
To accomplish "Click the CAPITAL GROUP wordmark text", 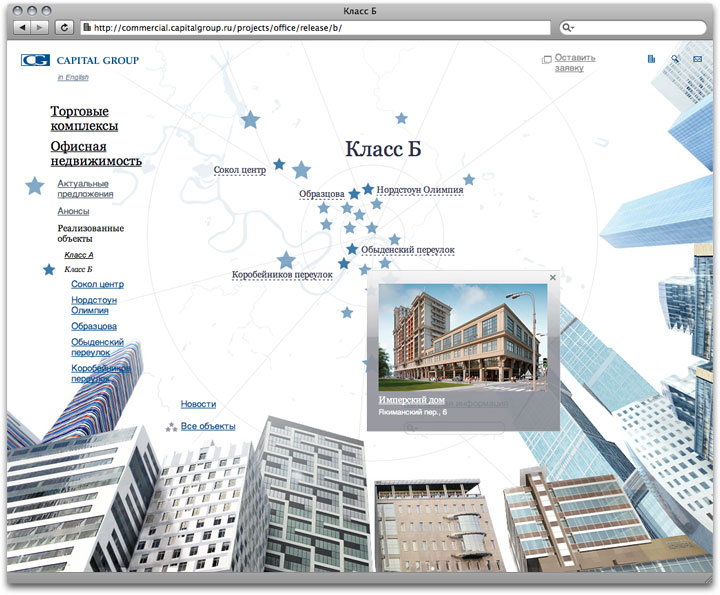I will tap(98, 61).
